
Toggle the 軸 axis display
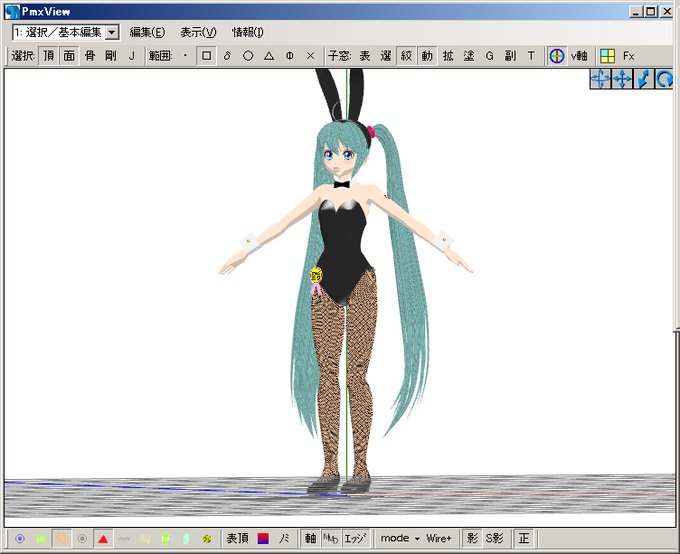[x=310, y=539]
